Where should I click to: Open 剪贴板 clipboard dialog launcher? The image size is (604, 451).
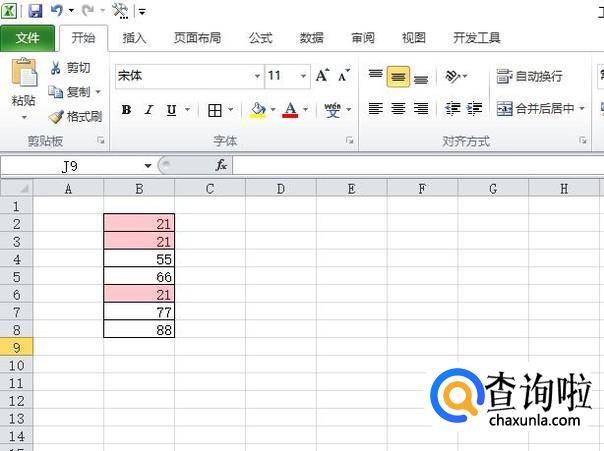101,141
